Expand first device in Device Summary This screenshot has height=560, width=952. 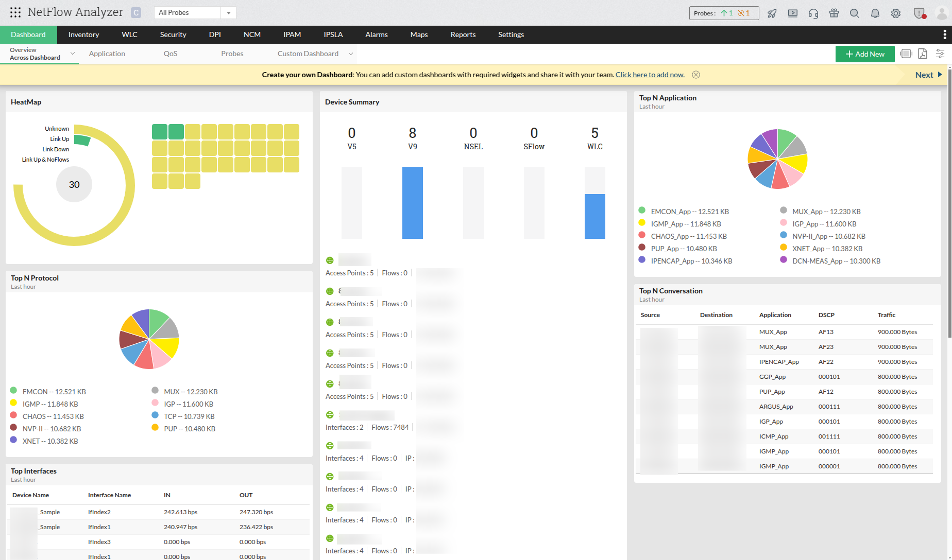(330, 260)
